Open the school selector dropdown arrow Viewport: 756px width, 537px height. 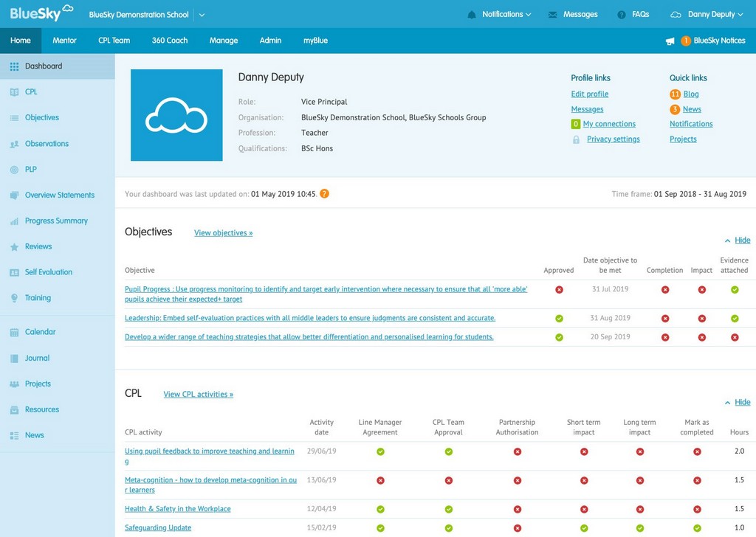pos(202,15)
